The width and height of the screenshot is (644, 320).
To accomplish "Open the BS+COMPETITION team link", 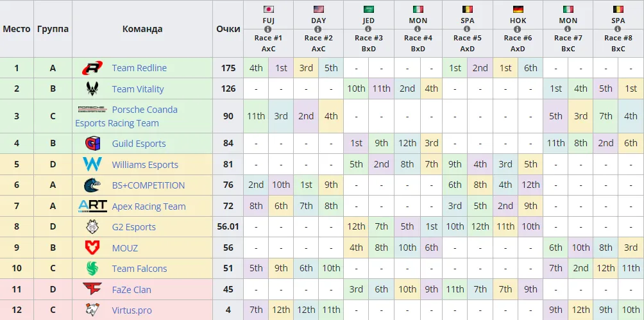I will [x=148, y=185].
